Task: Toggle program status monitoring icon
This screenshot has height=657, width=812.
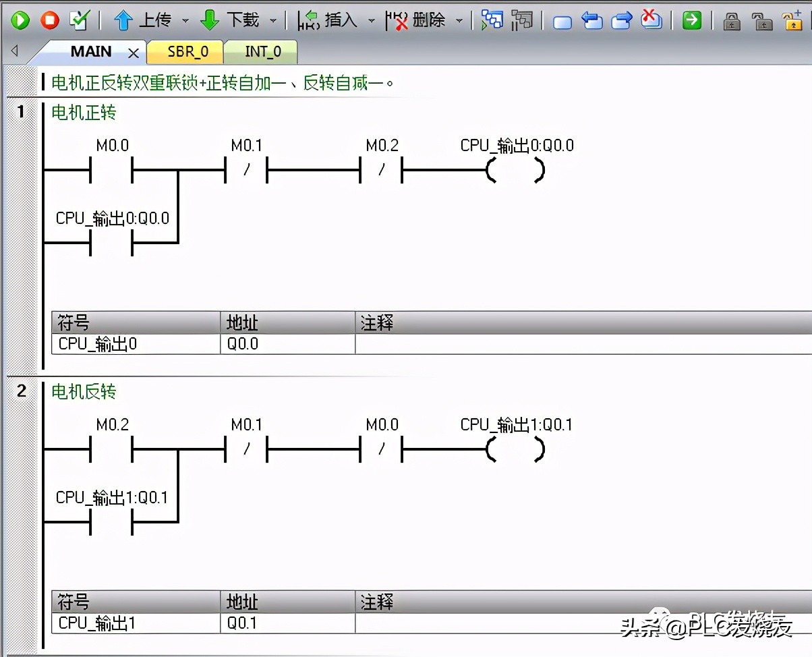Action: coord(492,20)
